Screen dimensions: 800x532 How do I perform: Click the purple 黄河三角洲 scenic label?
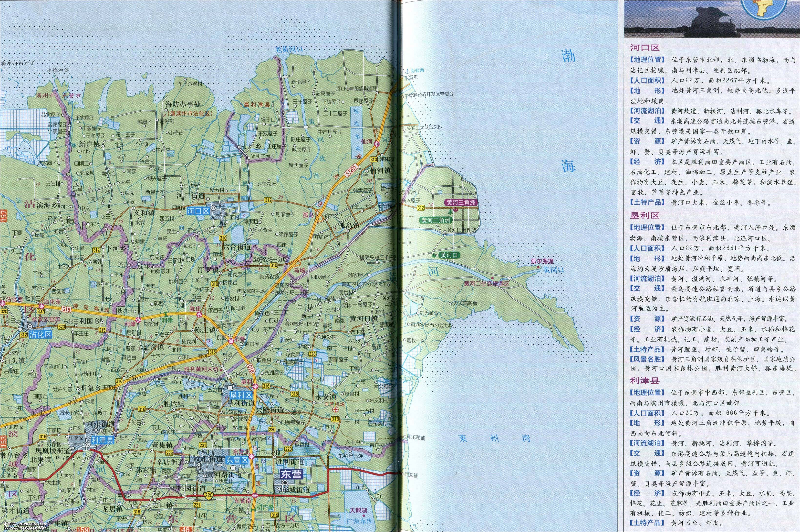(461, 202)
